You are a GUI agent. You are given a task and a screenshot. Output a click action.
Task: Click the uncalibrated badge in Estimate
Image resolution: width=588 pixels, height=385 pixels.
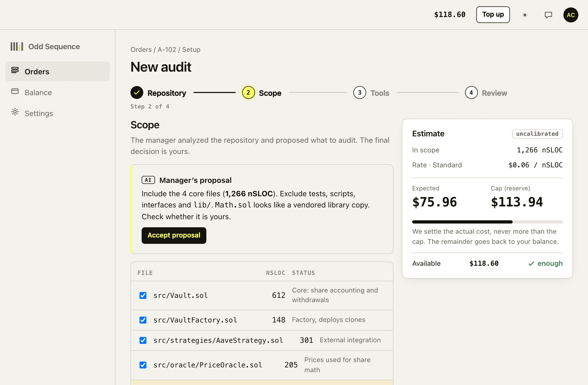537,134
